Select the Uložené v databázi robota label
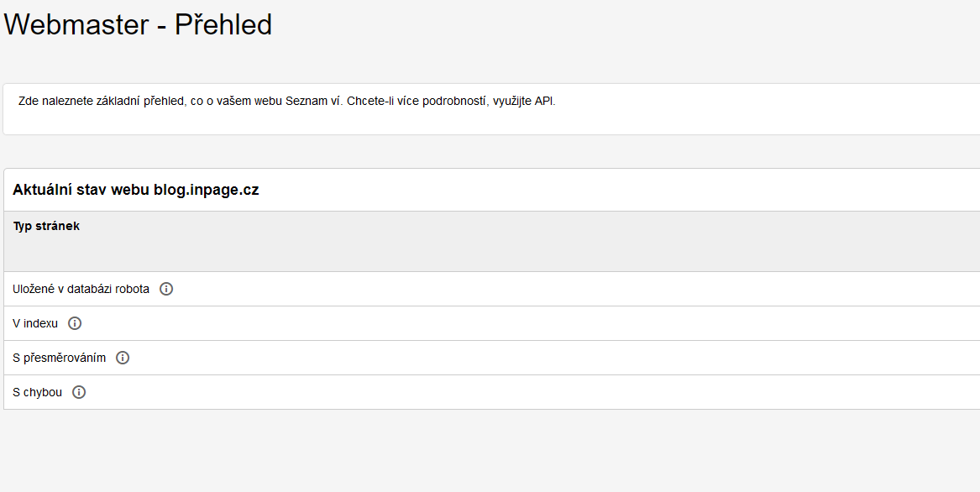Image resolution: width=980 pixels, height=492 pixels. tap(81, 289)
